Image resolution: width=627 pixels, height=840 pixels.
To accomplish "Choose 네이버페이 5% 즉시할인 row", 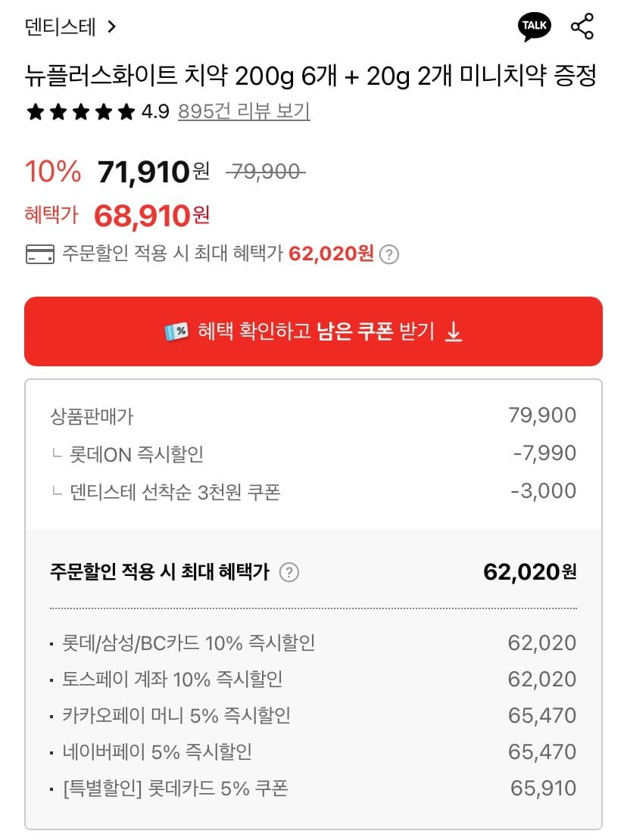I will 158,751.
